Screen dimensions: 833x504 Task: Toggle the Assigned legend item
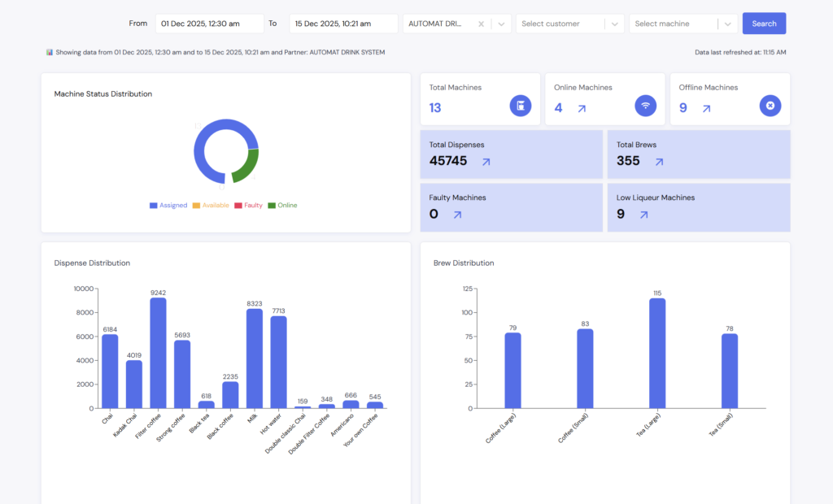(168, 206)
